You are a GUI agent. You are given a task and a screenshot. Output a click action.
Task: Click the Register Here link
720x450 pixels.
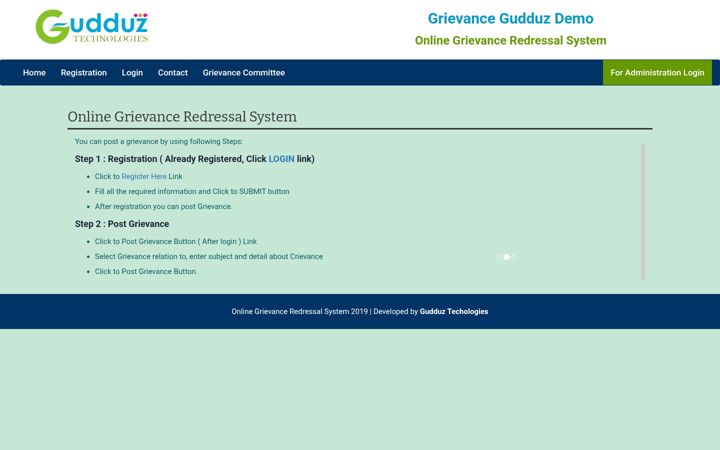144,176
